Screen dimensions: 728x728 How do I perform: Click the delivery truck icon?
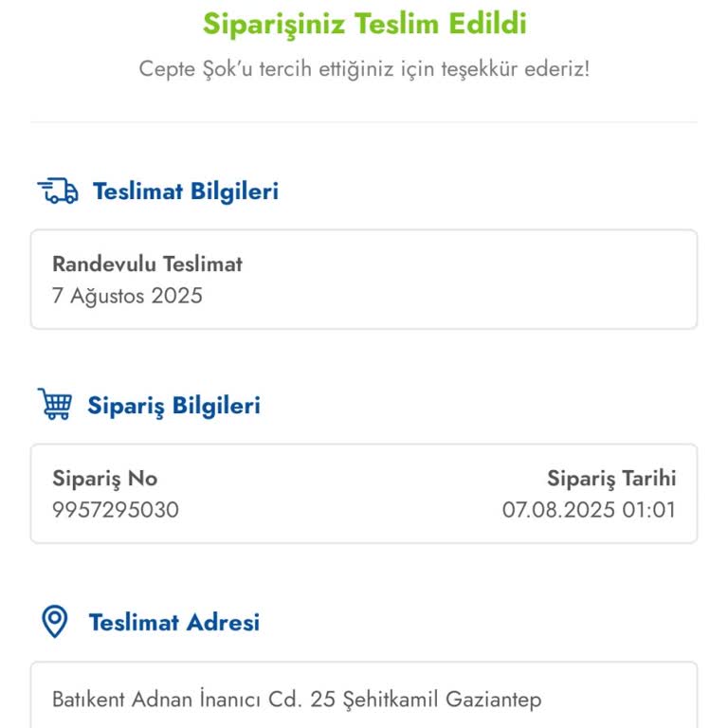point(58,191)
